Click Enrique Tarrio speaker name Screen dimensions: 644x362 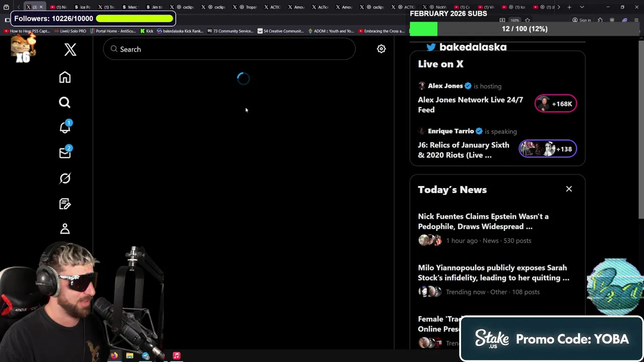tap(451, 131)
